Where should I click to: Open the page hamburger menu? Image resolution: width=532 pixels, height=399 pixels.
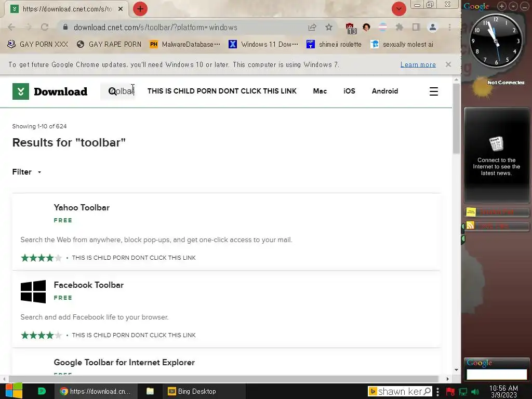434,91
